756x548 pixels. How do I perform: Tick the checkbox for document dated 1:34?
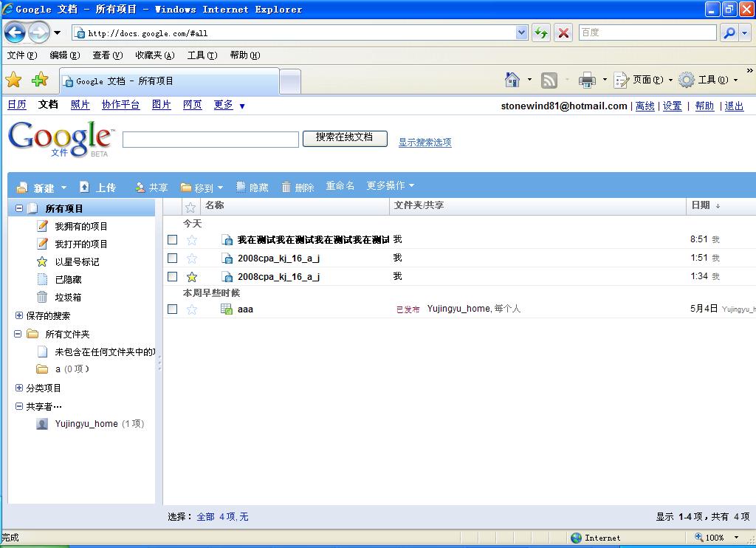point(172,276)
